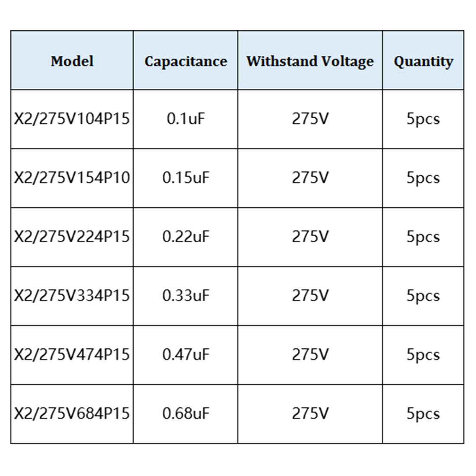
Task: Select the Quantity column header
Action: click(423, 61)
